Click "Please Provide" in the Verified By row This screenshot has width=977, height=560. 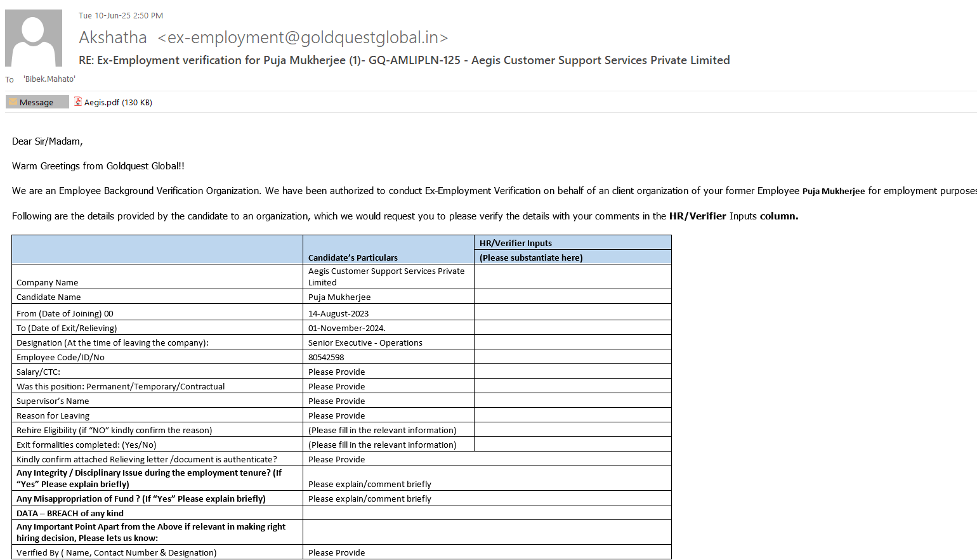coord(336,552)
